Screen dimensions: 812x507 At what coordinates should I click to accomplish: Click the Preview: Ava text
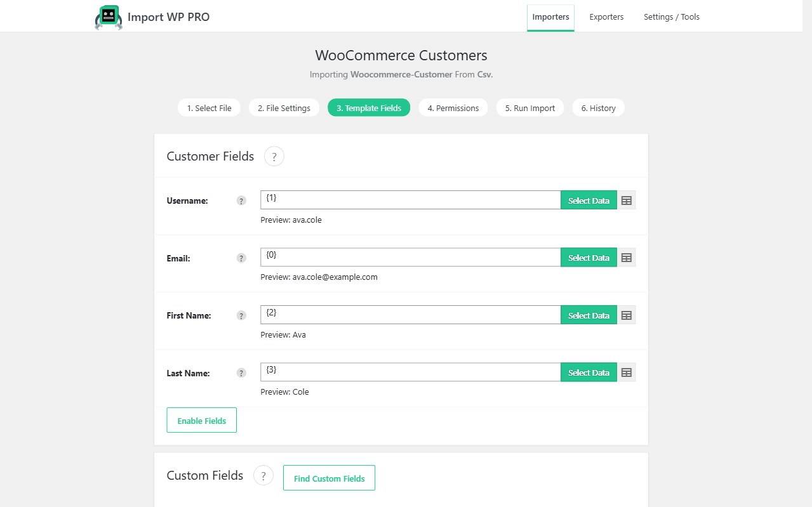coord(283,334)
